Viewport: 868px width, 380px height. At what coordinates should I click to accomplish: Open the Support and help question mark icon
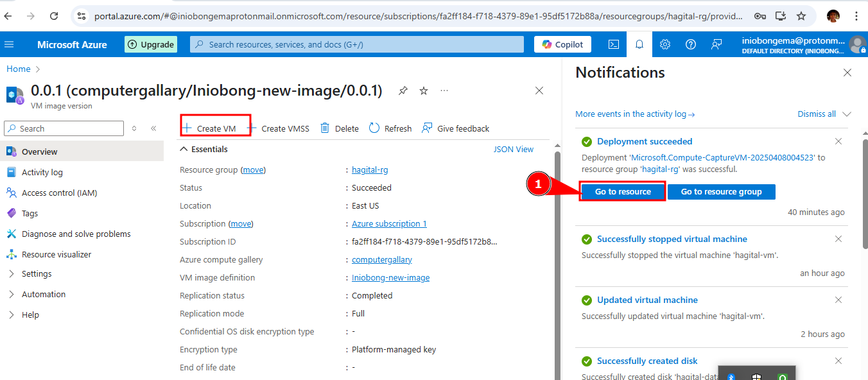click(x=691, y=44)
